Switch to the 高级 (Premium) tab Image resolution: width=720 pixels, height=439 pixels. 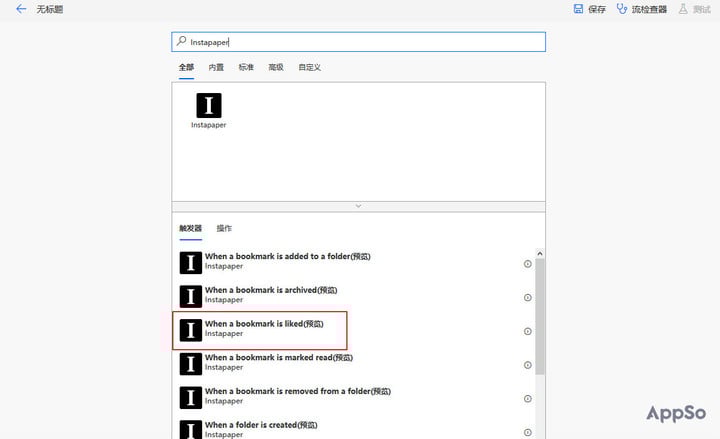276,68
